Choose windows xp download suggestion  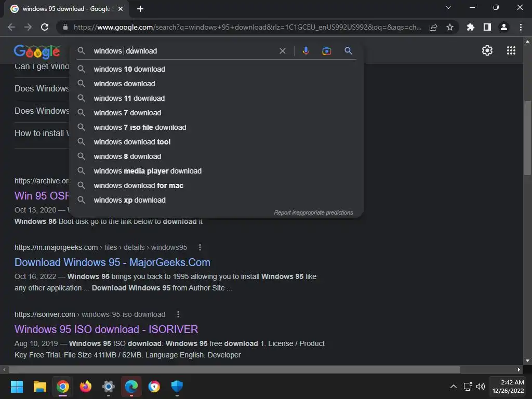(x=216, y=201)
